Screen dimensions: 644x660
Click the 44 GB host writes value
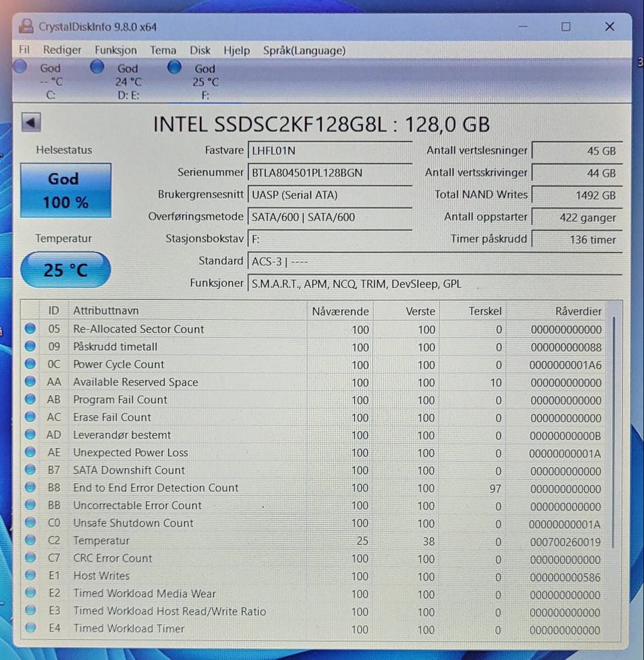[577, 173]
